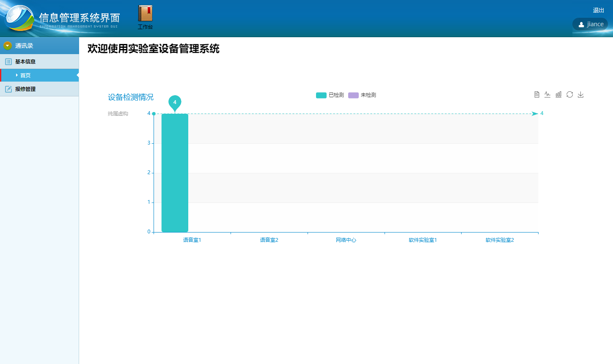This screenshot has height=364, width=613.
Task: Toggle the green arrow on 通讯录 header
Action: 7,45
